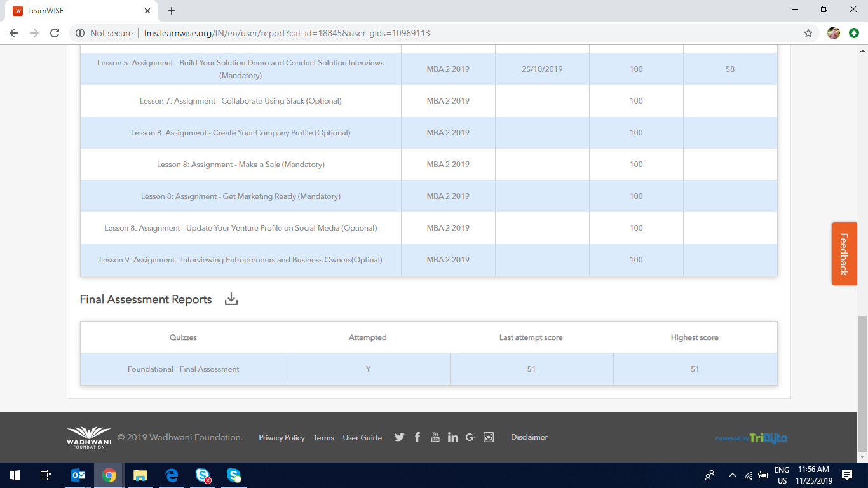Screen dimensions: 868x488
Task: Open Task View on taskbar
Action: 45,475
